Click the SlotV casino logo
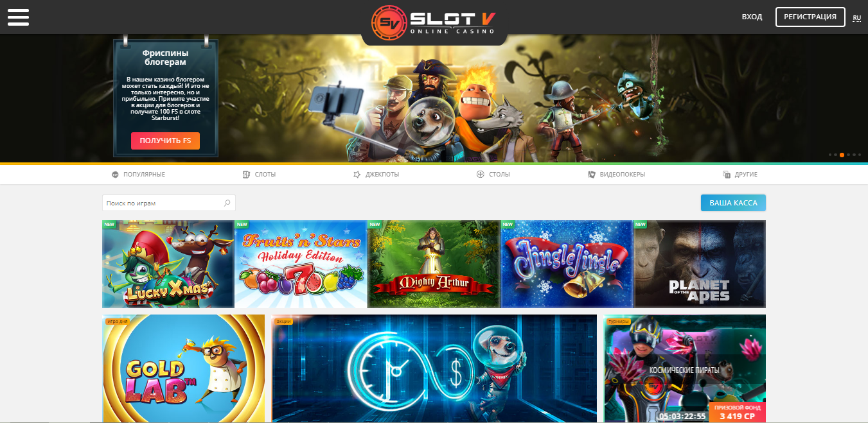The image size is (868, 423). (x=434, y=21)
